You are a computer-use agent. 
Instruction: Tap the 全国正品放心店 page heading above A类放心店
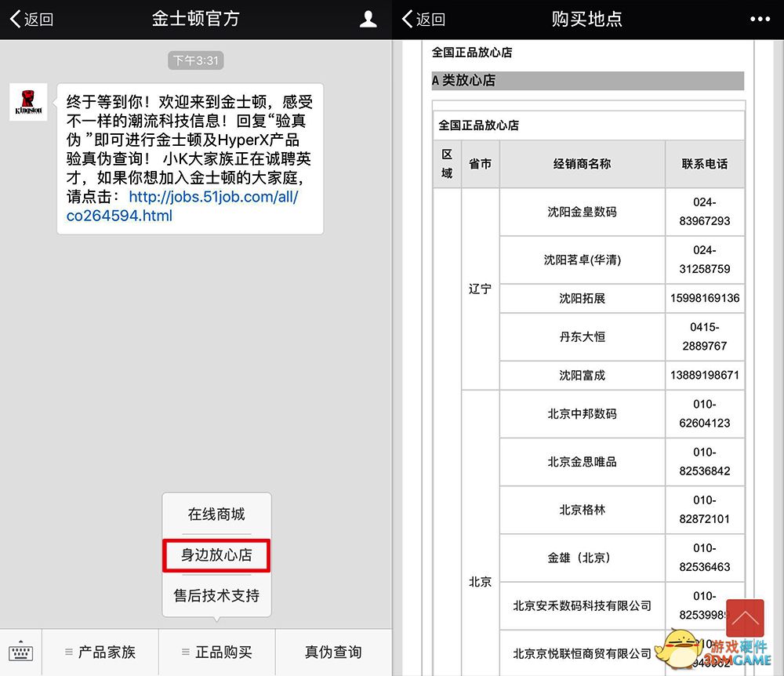[x=472, y=53]
